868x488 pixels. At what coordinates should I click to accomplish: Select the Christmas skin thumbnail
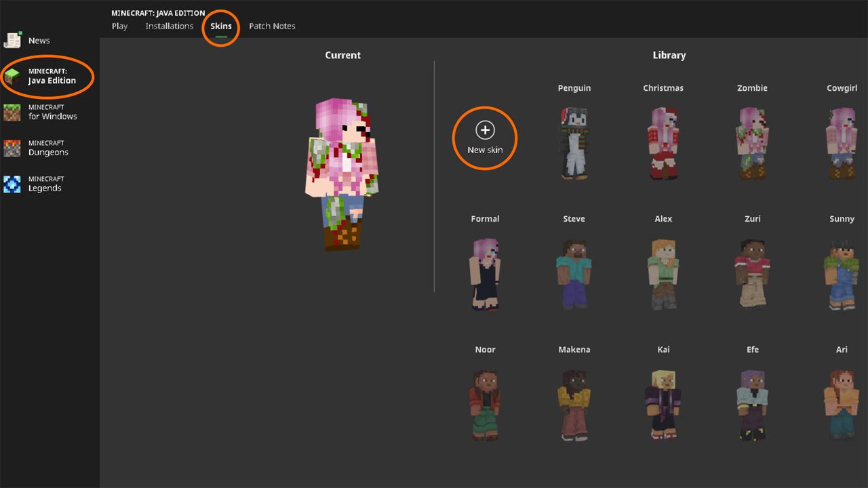coord(663,143)
